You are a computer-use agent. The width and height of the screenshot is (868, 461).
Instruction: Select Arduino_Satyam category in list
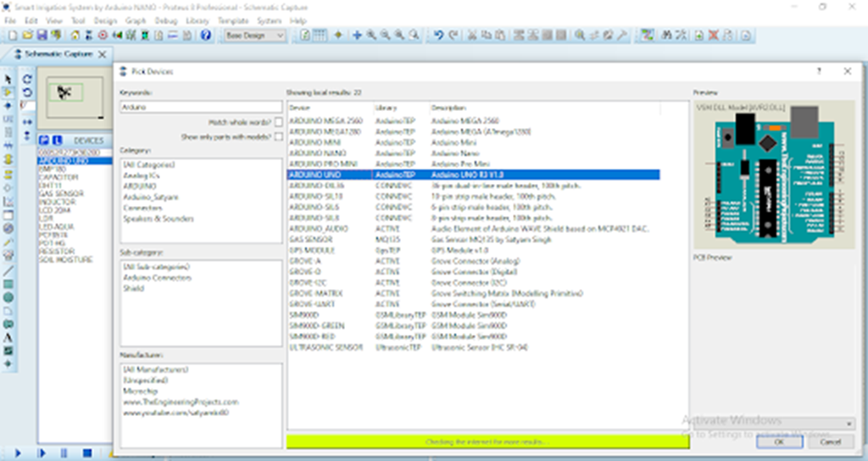coord(151,197)
